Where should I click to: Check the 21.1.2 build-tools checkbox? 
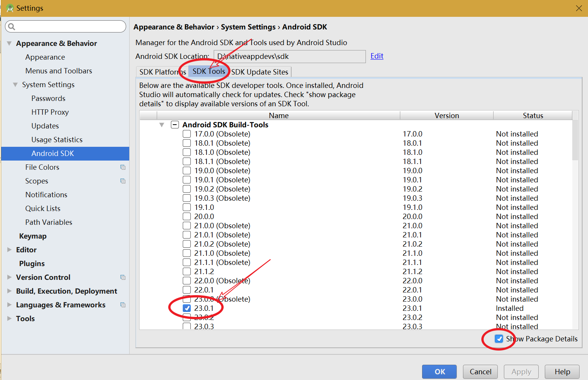(187, 271)
